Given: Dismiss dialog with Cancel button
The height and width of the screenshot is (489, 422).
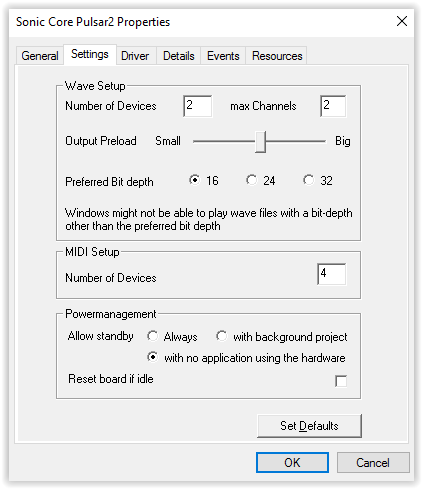Looking at the screenshot, I should [373, 462].
